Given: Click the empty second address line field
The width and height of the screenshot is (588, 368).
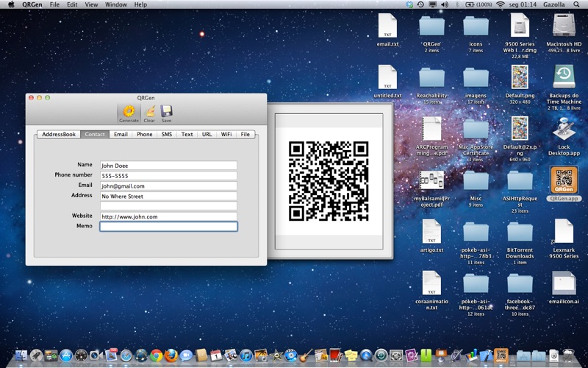Looking at the screenshot, I should [x=168, y=206].
